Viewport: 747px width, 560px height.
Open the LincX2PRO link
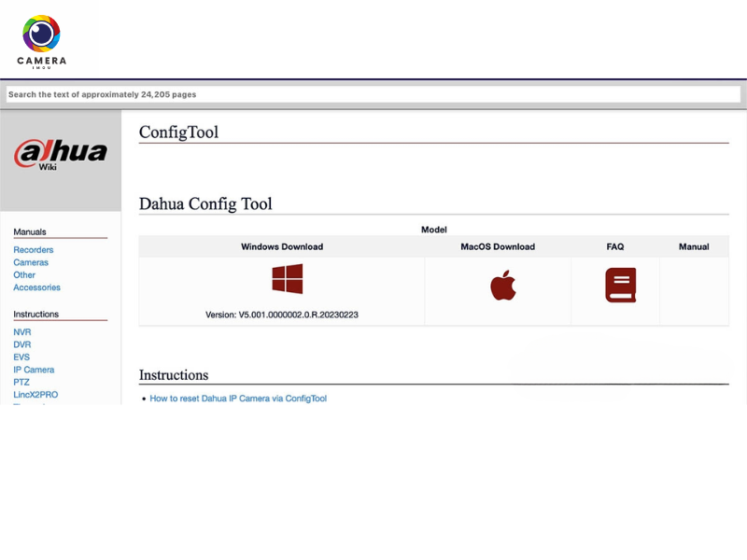coord(35,395)
